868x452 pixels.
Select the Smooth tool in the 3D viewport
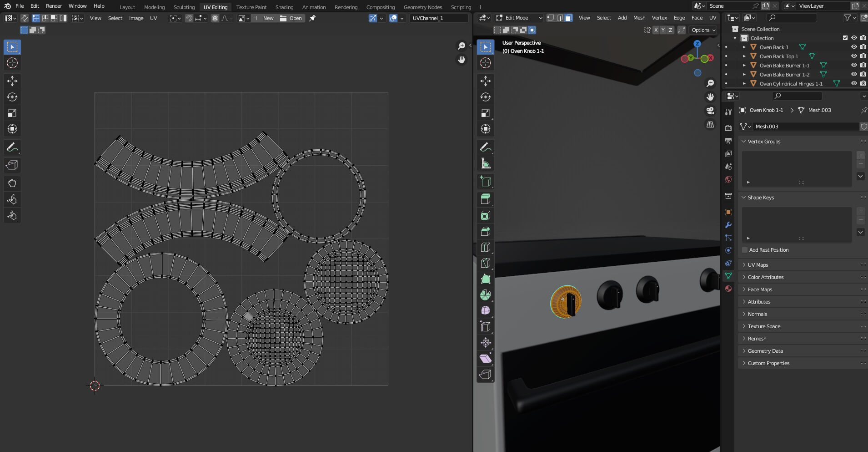pos(486,310)
